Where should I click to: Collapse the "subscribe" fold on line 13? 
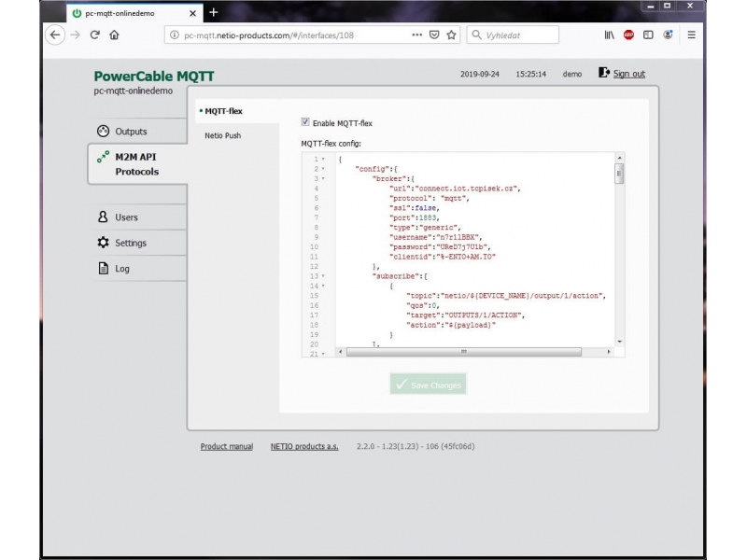(323, 275)
